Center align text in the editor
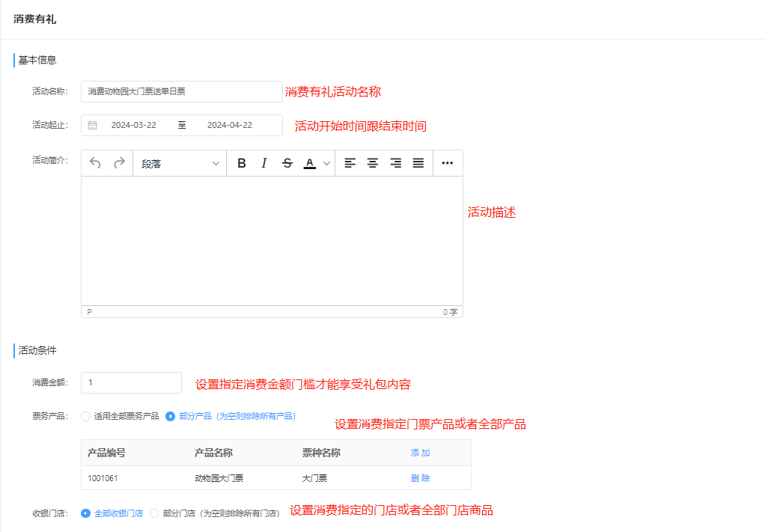The width and height of the screenshot is (765, 532). (372, 163)
